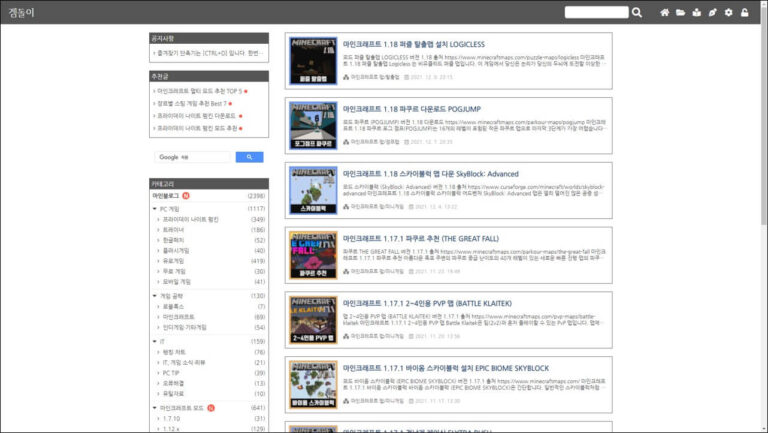Open IT, 게임 소식 리뷰 category
Image resolution: width=768 pixels, height=433 pixels.
(184, 362)
